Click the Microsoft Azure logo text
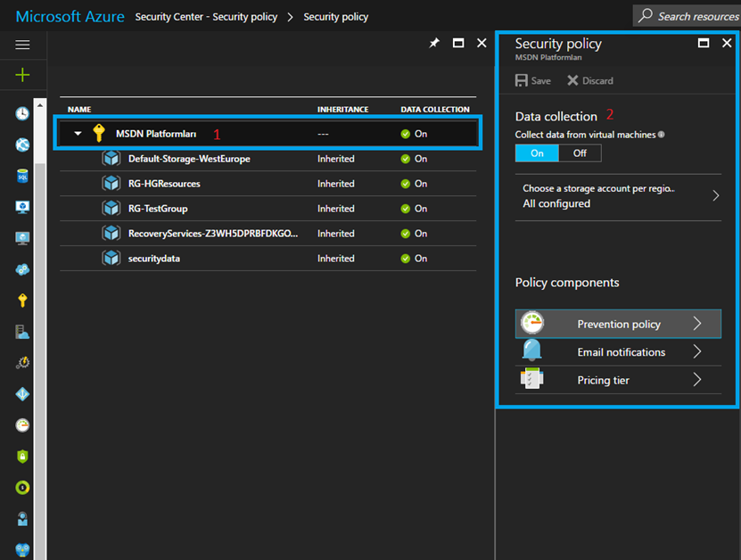Viewport: 741px width, 560px height. click(x=70, y=17)
